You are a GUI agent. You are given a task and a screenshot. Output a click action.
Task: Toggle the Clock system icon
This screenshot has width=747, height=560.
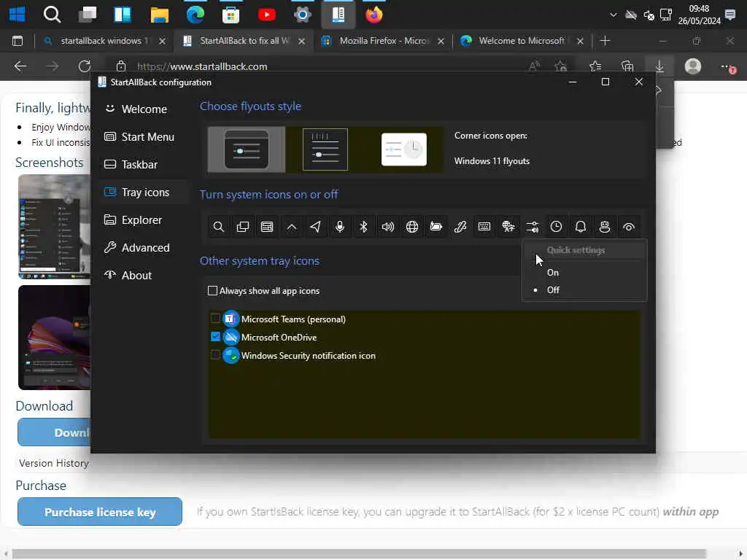[x=556, y=227]
